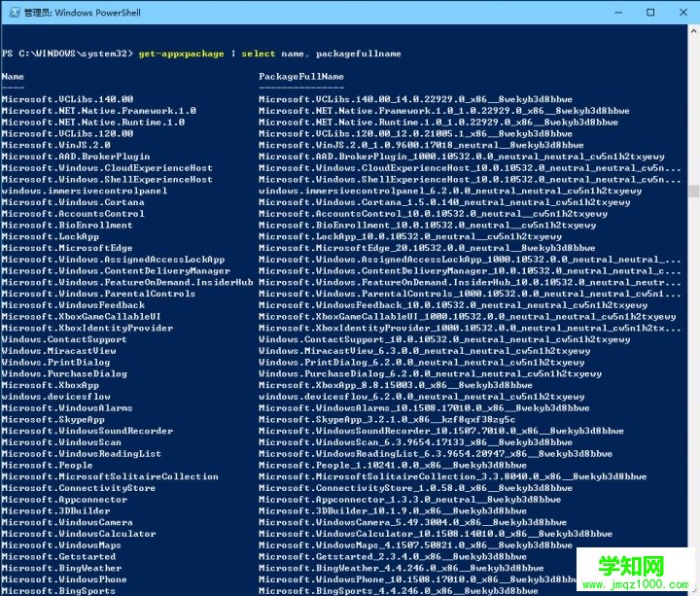This screenshot has width=700, height=596.
Task: Click windows.devicesflow in the Name column
Action: (55, 397)
